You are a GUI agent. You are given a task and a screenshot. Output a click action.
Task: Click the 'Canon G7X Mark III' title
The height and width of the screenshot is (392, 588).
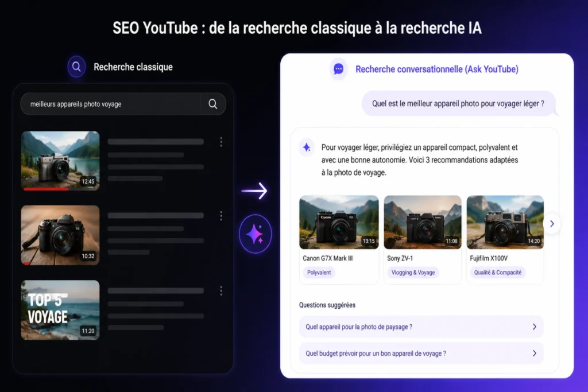click(x=327, y=258)
